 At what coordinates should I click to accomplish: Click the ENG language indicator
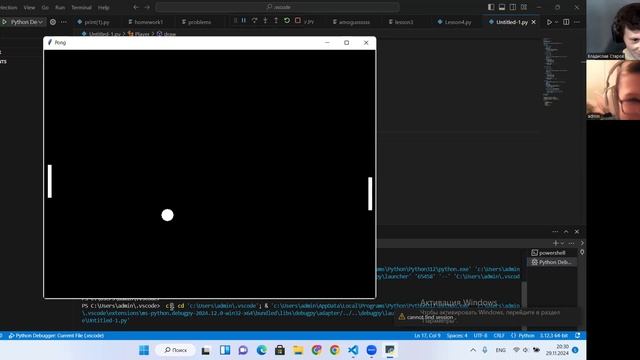pos(500,350)
